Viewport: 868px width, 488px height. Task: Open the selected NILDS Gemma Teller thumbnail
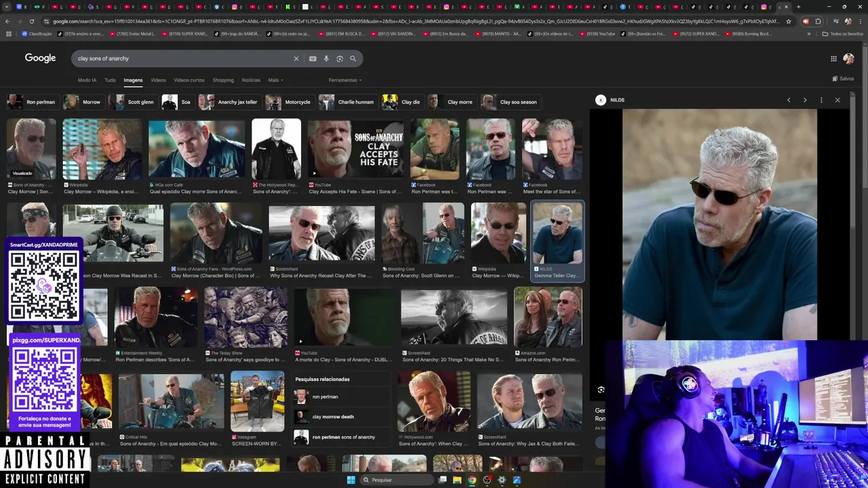tap(557, 232)
